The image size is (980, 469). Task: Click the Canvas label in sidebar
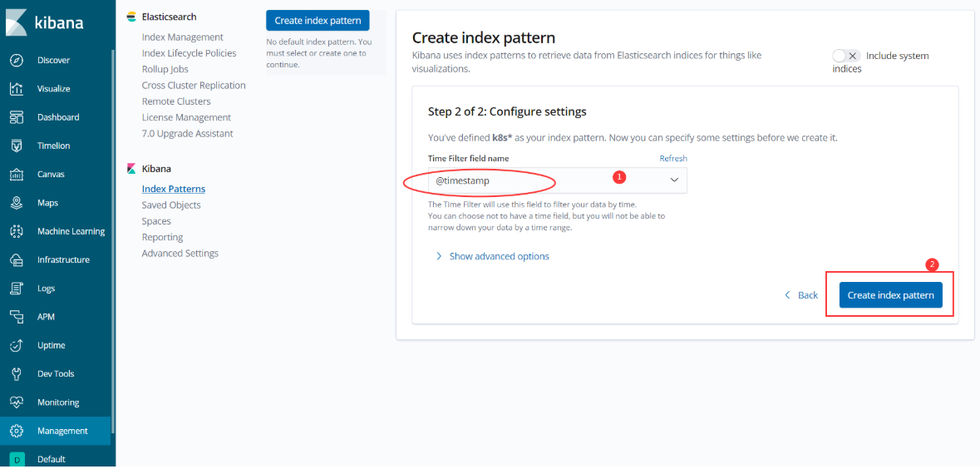[x=52, y=175]
